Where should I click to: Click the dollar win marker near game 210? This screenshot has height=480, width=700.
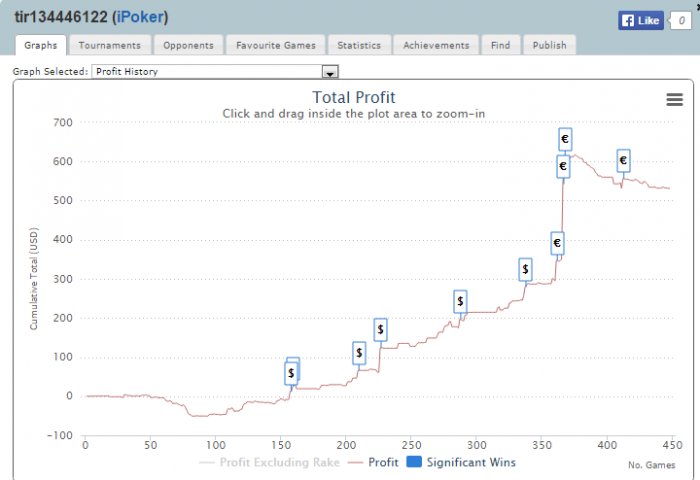(359, 353)
